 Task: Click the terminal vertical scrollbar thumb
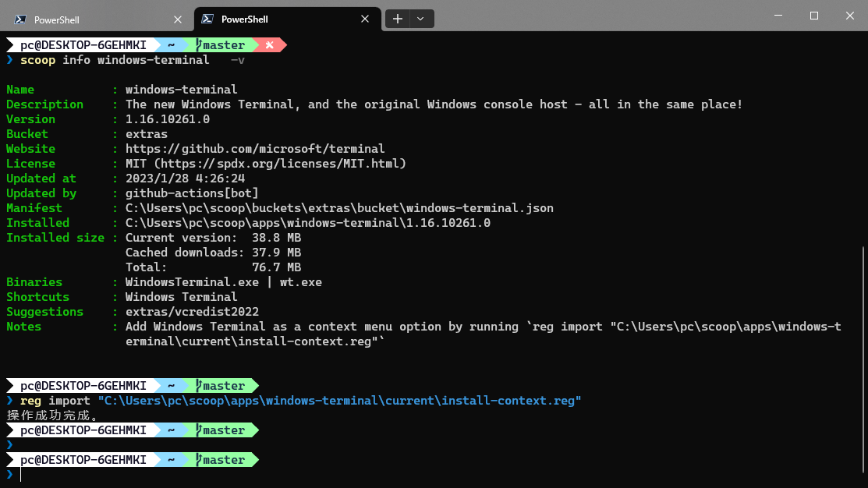pyautogui.click(x=864, y=359)
